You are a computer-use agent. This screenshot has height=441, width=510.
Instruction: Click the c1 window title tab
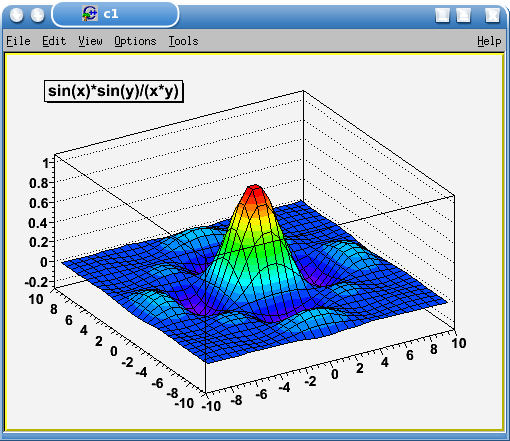[x=115, y=14]
